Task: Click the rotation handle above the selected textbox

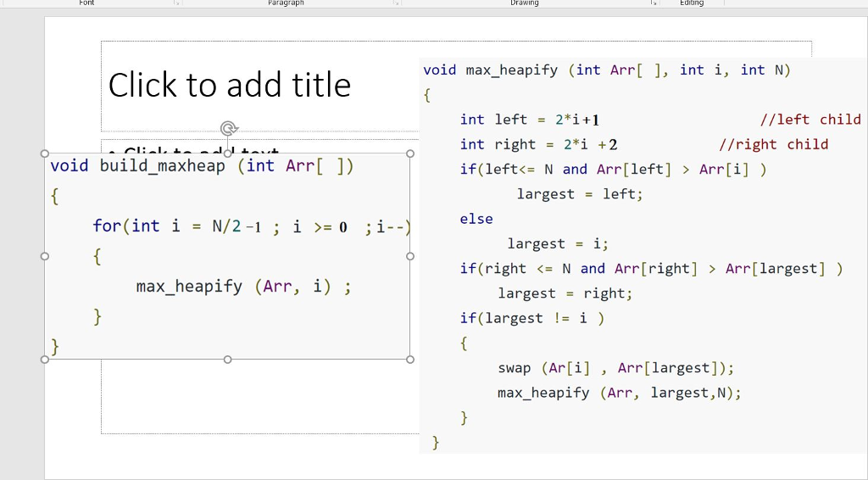Action: point(228,128)
